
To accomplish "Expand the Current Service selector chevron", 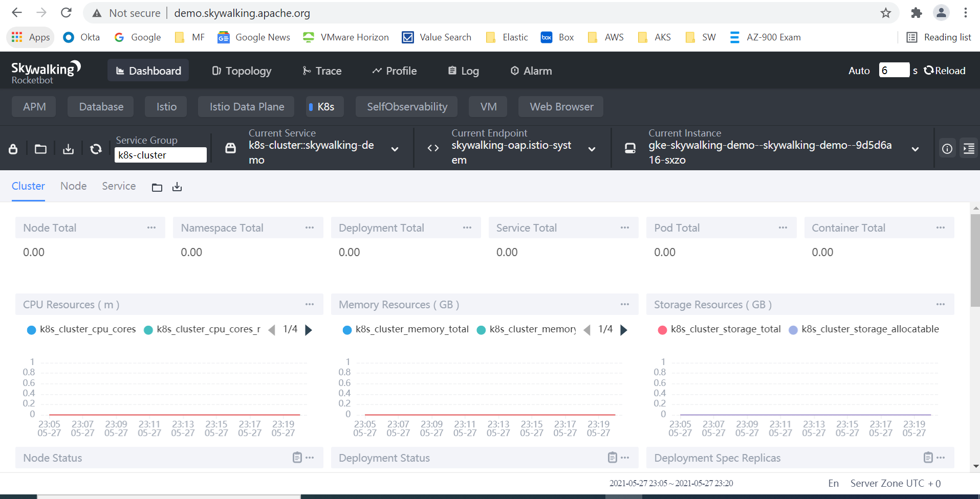I will (x=395, y=149).
